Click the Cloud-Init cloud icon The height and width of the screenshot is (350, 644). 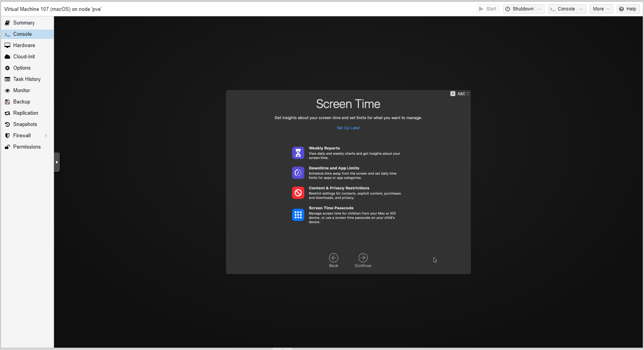click(7, 57)
